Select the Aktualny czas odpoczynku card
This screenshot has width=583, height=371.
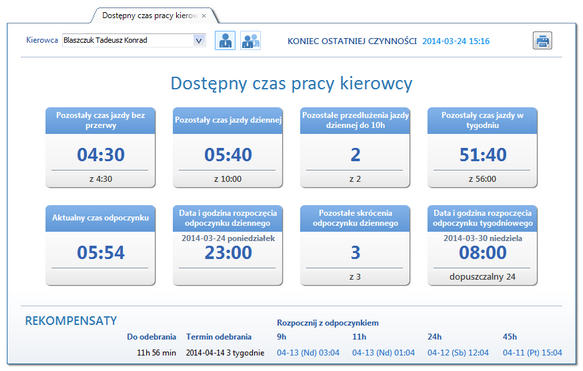(100, 245)
